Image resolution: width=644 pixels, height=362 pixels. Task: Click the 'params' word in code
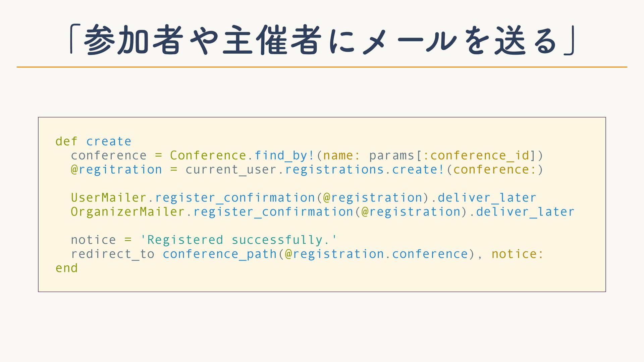pos(392,156)
